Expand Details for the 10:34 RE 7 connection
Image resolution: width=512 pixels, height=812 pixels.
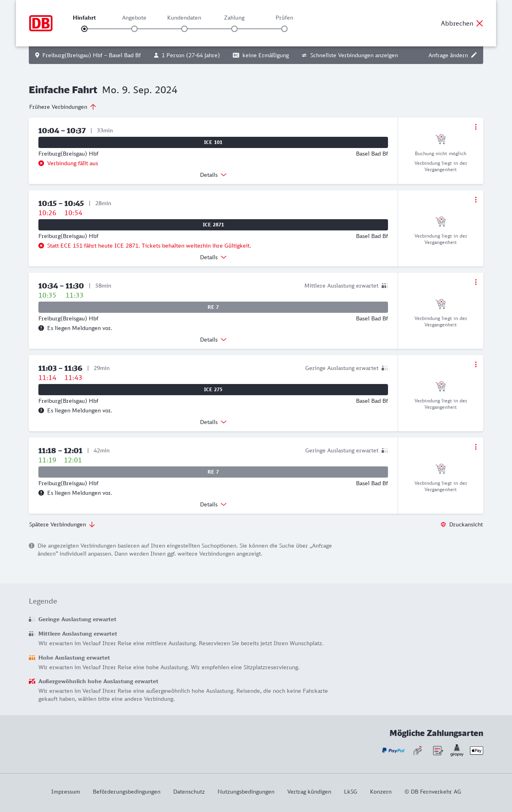point(213,340)
